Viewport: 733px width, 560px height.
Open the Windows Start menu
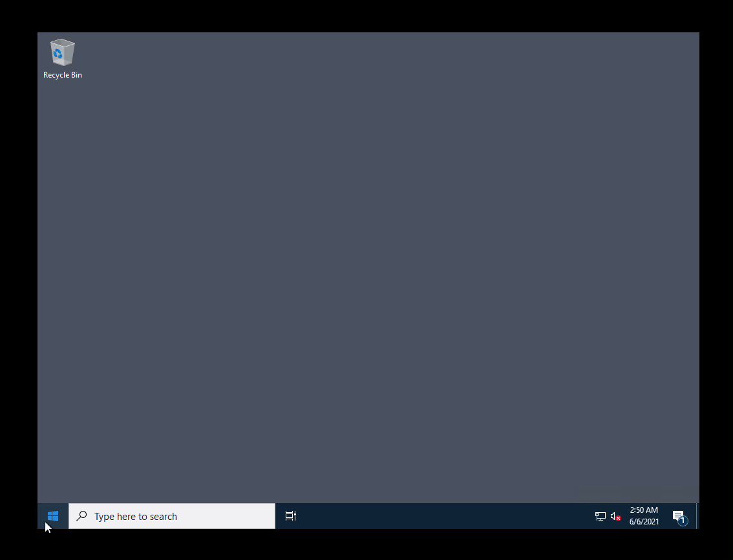[x=53, y=516]
